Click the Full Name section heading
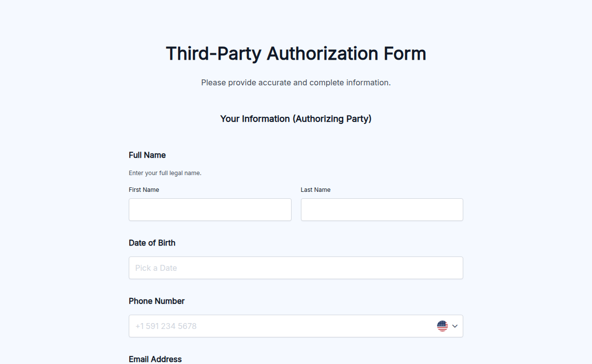 147,155
